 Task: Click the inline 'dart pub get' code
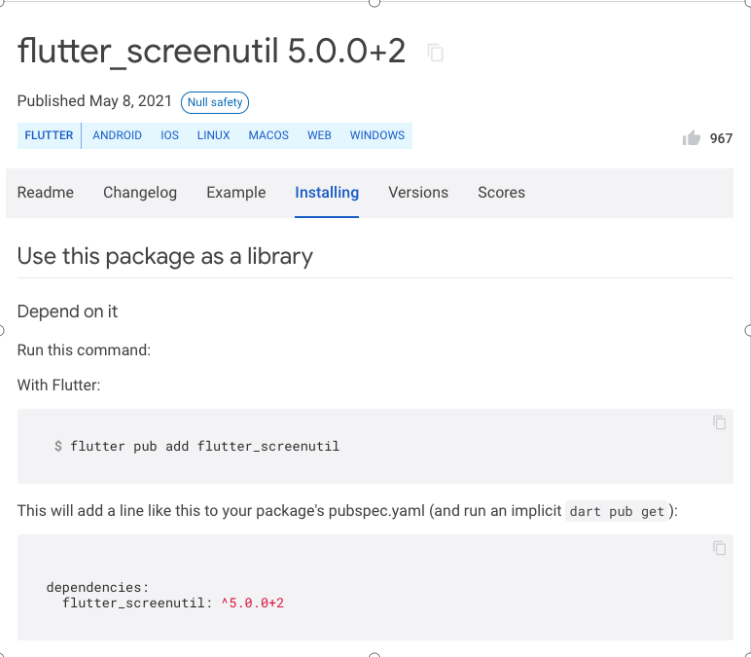click(617, 511)
